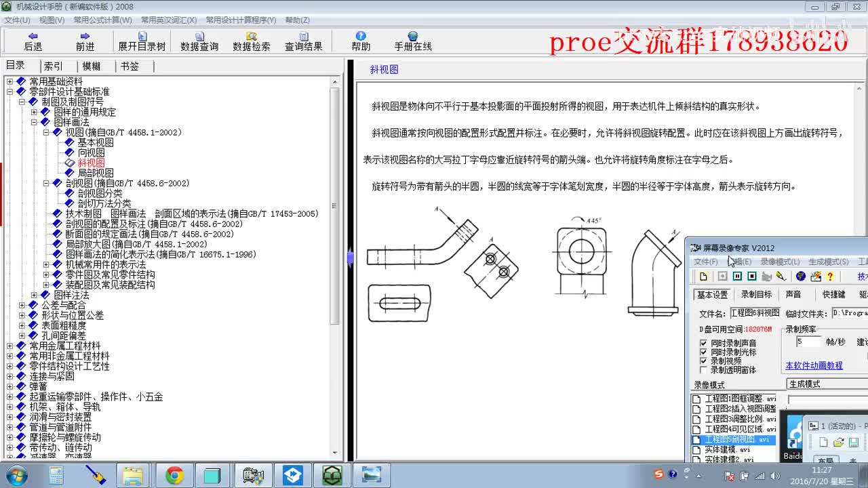This screenshot has width=868, height=488.
Task: Toggle the 同时录制声音 checkbox
Action: tap(703, 343)
